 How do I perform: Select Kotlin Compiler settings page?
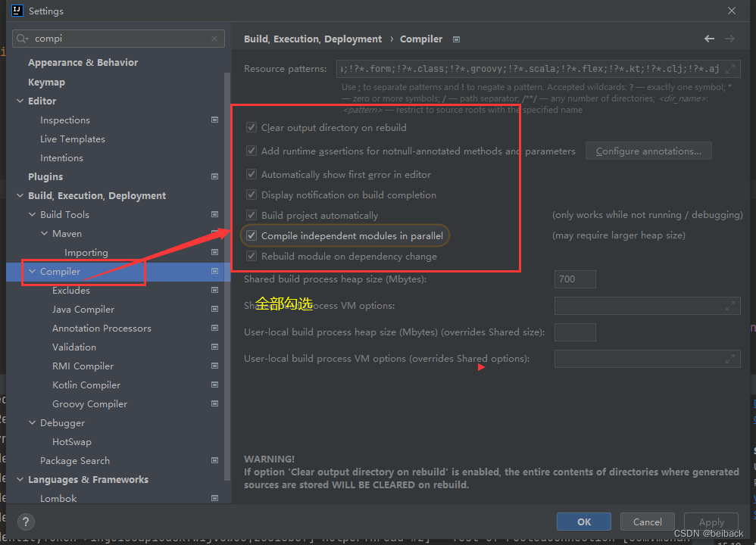coord(86,385)
